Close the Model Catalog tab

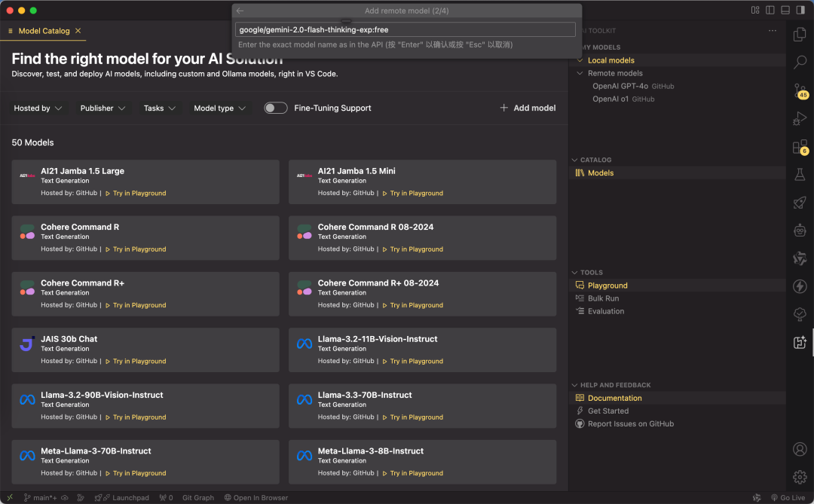coord(78,31)
